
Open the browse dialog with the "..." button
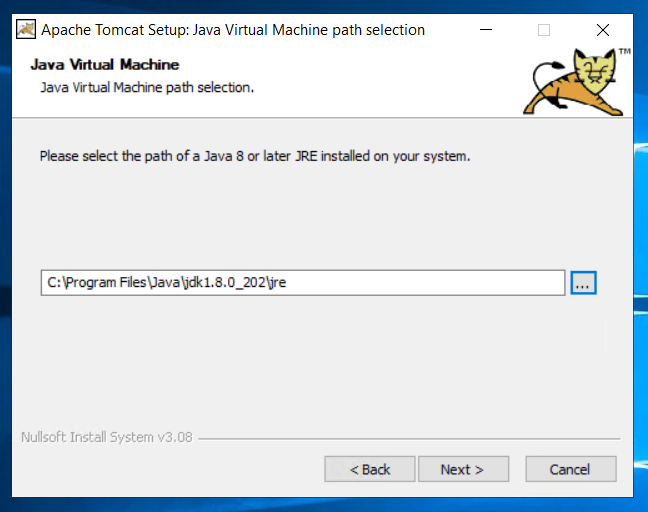point(583,283)
